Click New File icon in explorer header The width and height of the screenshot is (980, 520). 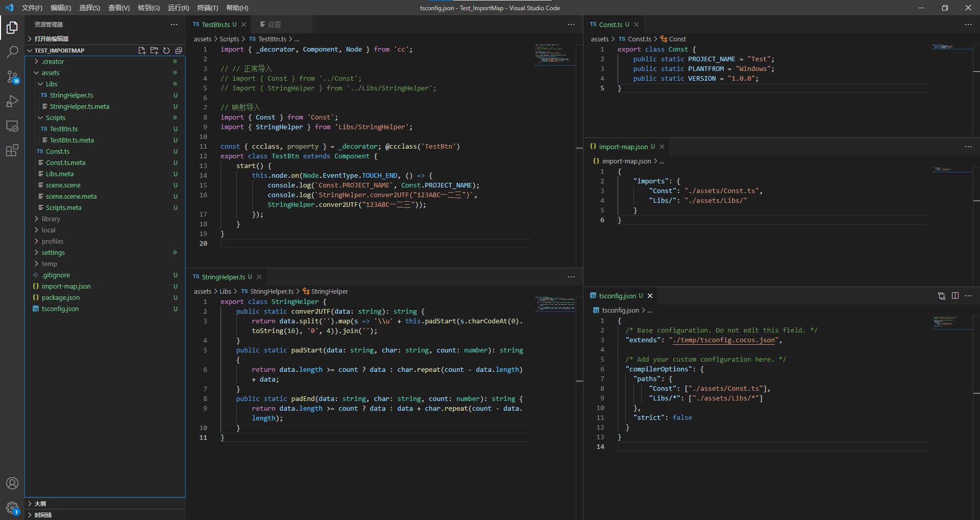click(x=142, y=51)
